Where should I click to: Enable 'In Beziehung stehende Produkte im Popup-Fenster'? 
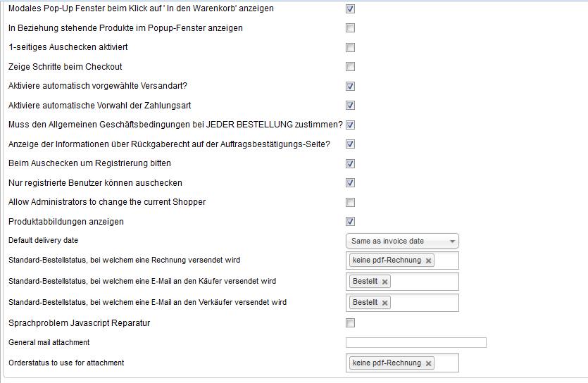(x=350, y=28)
